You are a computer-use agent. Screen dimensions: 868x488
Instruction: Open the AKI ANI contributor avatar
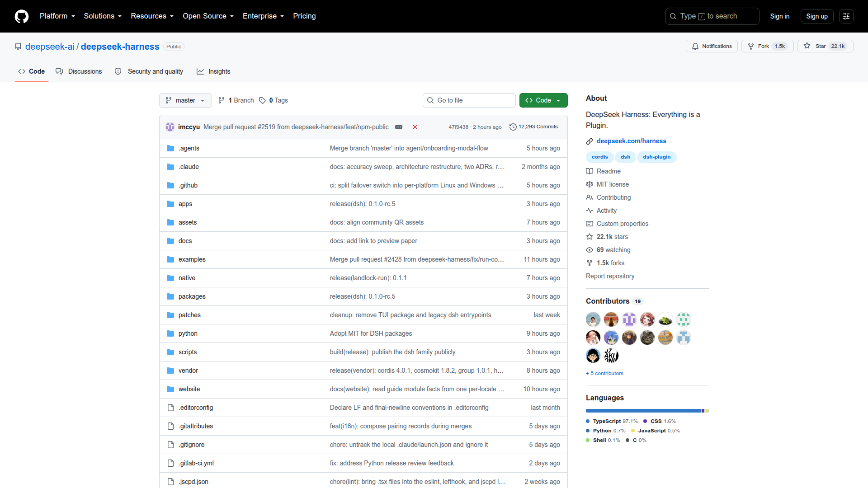click(611, 356)
